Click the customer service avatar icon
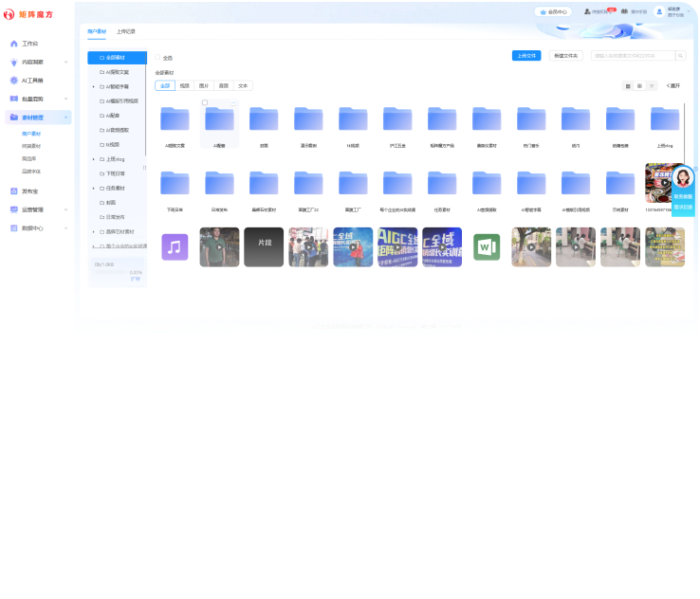This screenshot has width=700, height=599. coord(683,178)
